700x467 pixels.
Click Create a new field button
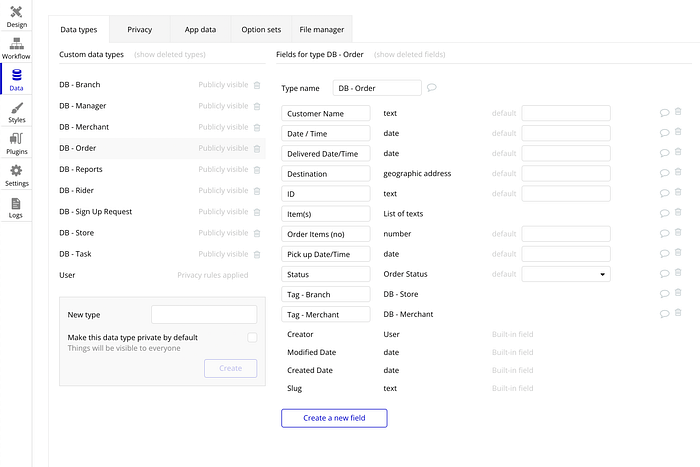click(334, 418)
